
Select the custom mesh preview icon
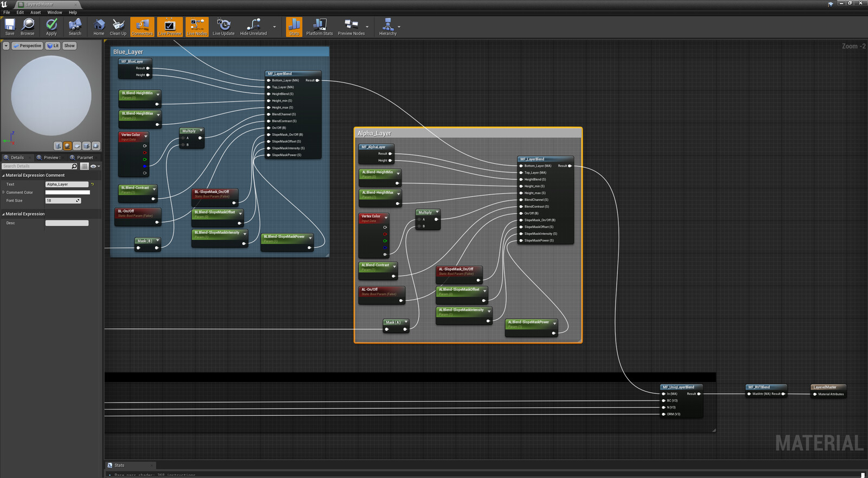(x=96, y=146)
